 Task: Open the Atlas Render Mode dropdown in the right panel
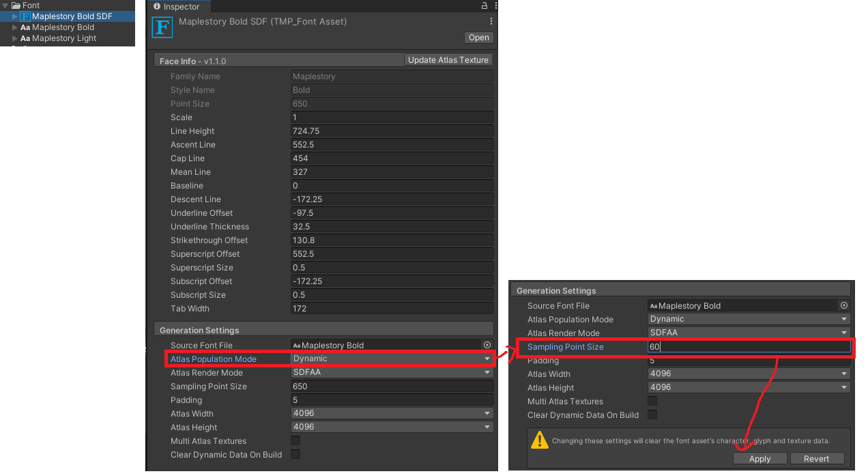coord(749,333)
